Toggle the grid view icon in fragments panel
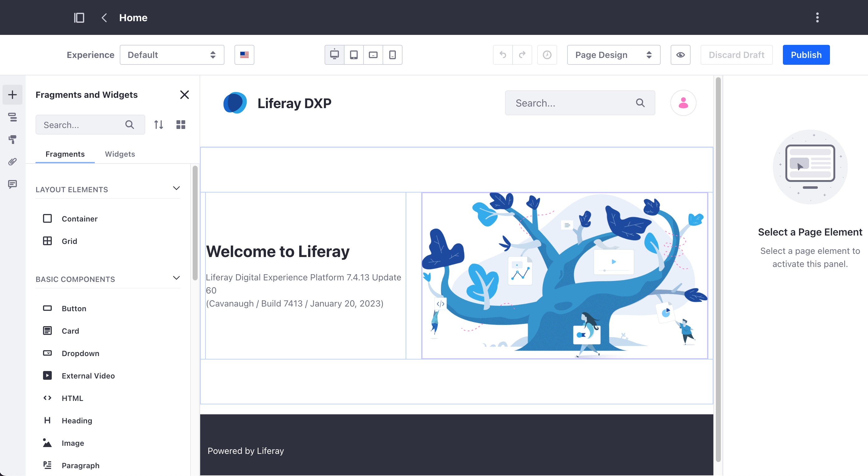868x476 pixels. coord(181,124)
